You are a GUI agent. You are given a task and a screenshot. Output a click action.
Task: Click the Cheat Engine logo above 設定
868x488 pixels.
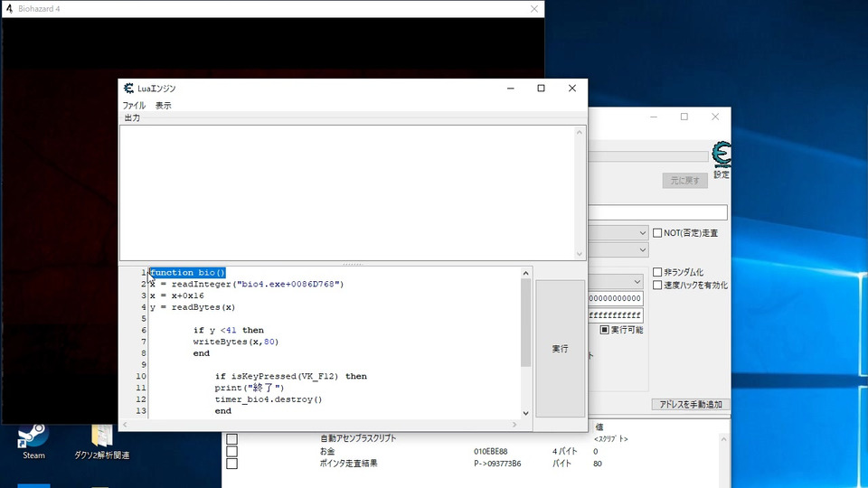click(722, 155)
